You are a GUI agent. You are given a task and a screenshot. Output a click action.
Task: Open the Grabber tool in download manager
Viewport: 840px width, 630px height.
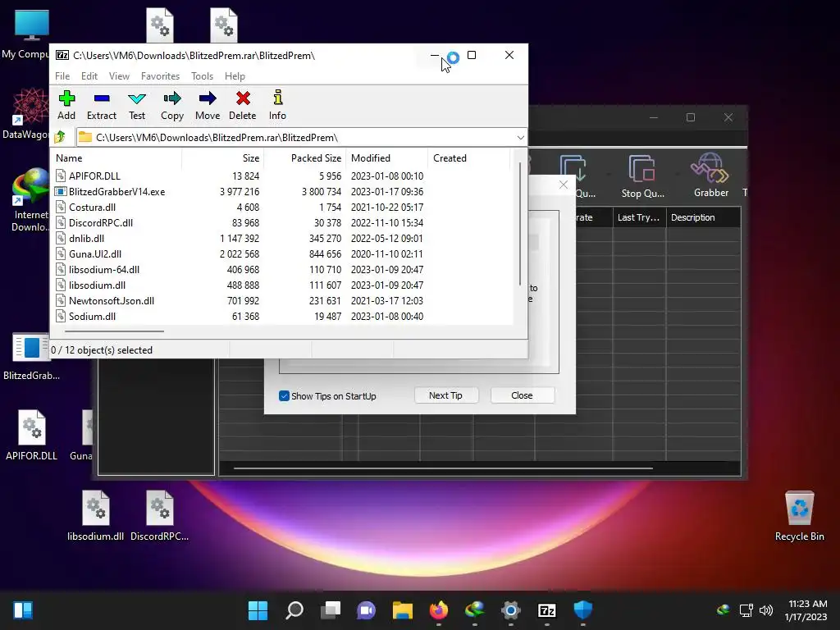point(711,176)
